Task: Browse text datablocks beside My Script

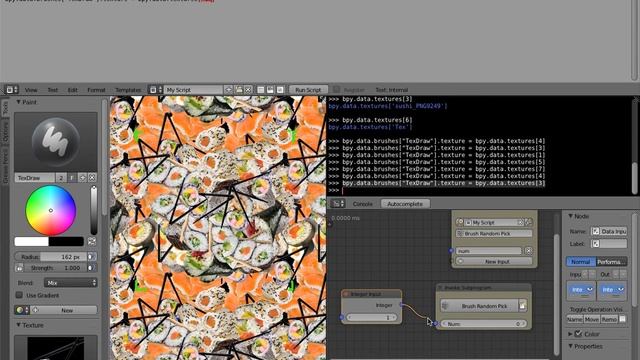Action: click(156, 90)
